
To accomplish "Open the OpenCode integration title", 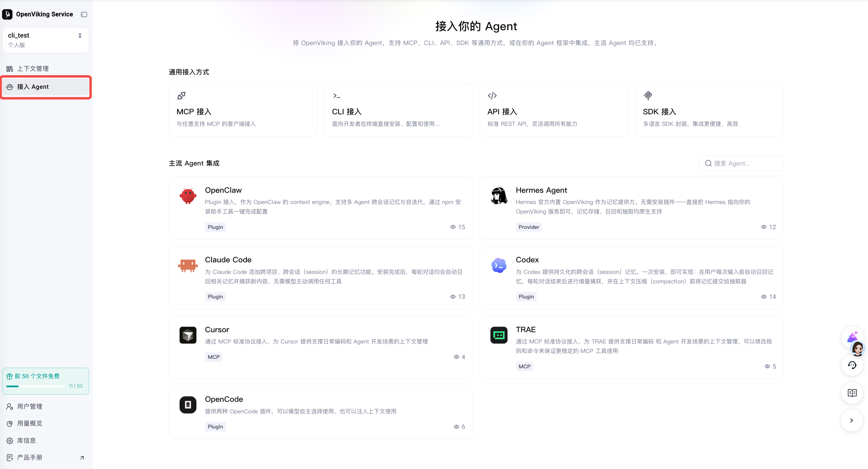I will click(224, 399).
